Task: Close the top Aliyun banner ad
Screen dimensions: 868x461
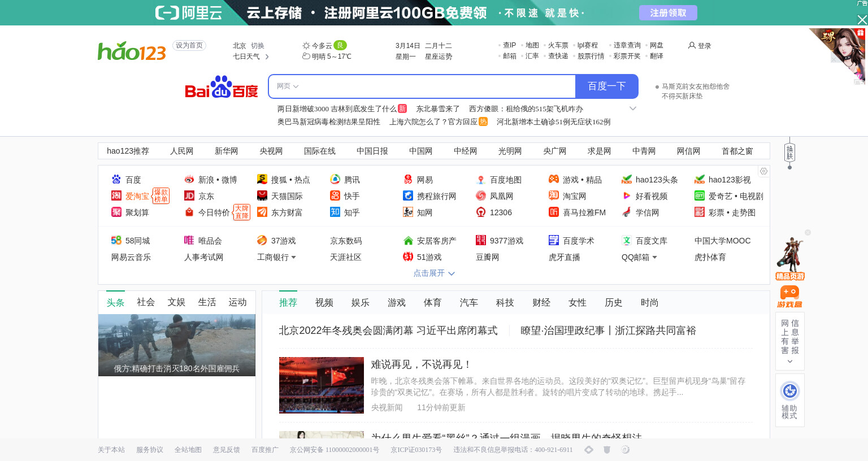Action: [862, 20]
